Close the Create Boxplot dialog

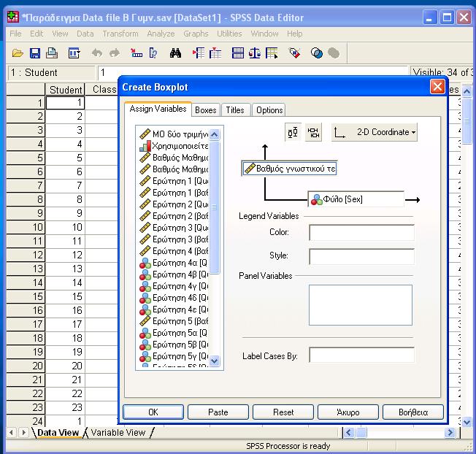click(437, 87)
